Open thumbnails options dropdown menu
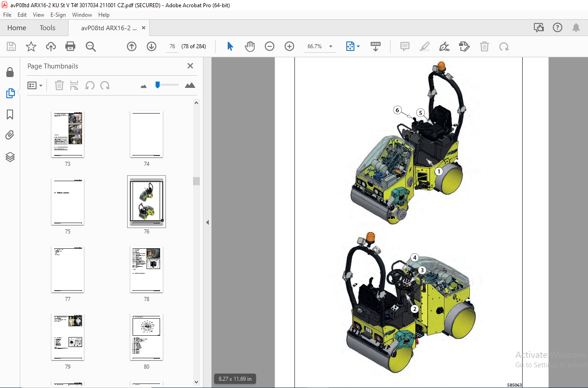The height and width of the screenshot is (388, 588). coord(35,85)
